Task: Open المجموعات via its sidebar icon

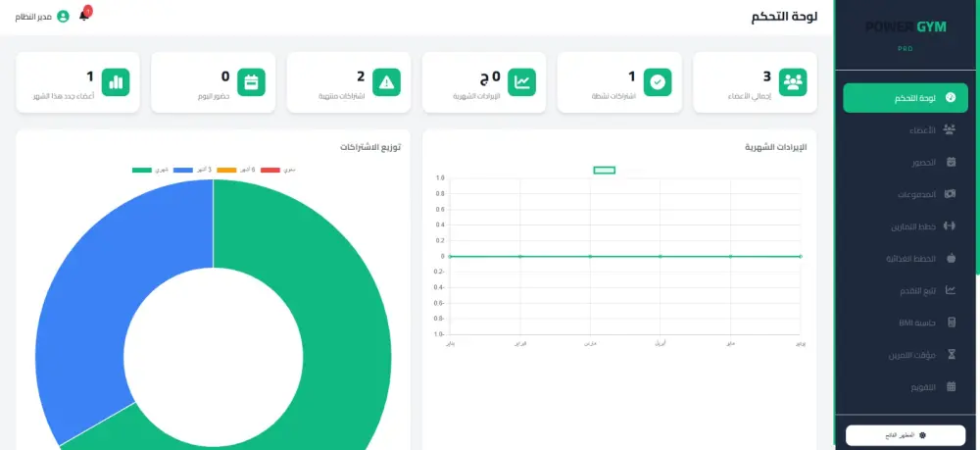Action: [x=950, y=194]
